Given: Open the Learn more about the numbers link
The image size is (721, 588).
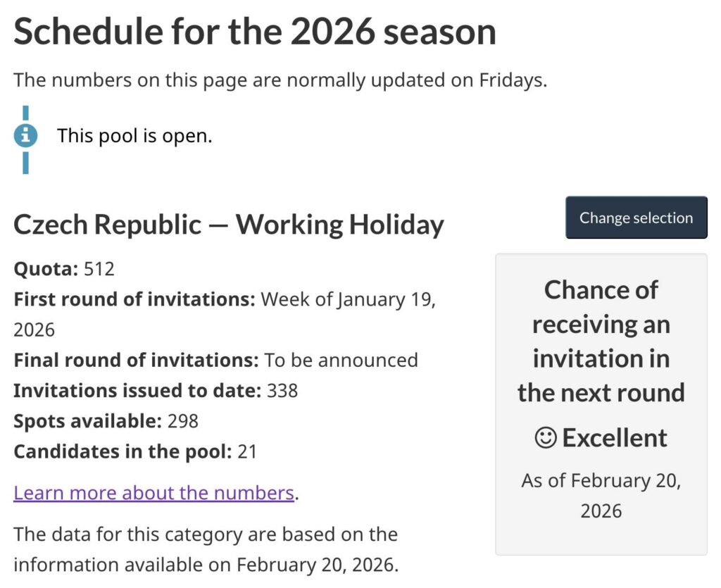Looking at the screenshot, I should click(x=152, y=492).
